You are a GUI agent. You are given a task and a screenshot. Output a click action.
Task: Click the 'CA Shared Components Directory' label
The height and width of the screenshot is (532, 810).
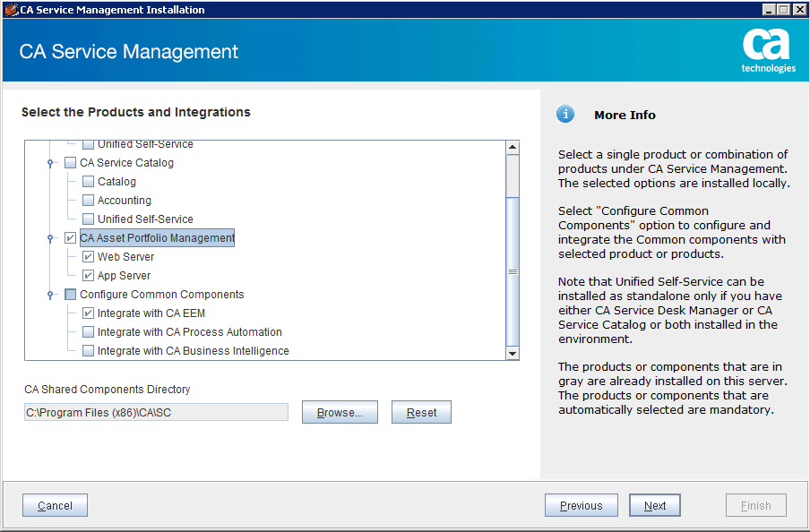[x=107, y=390]
